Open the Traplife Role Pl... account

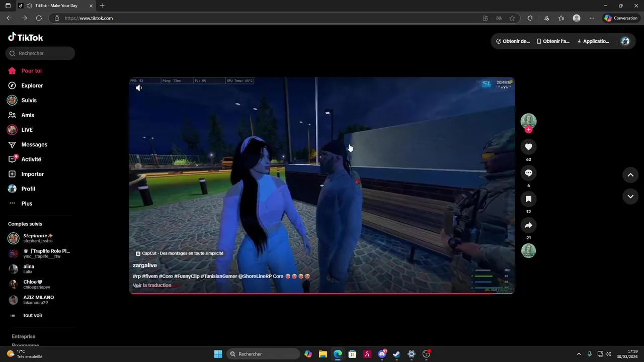(40, 253)
